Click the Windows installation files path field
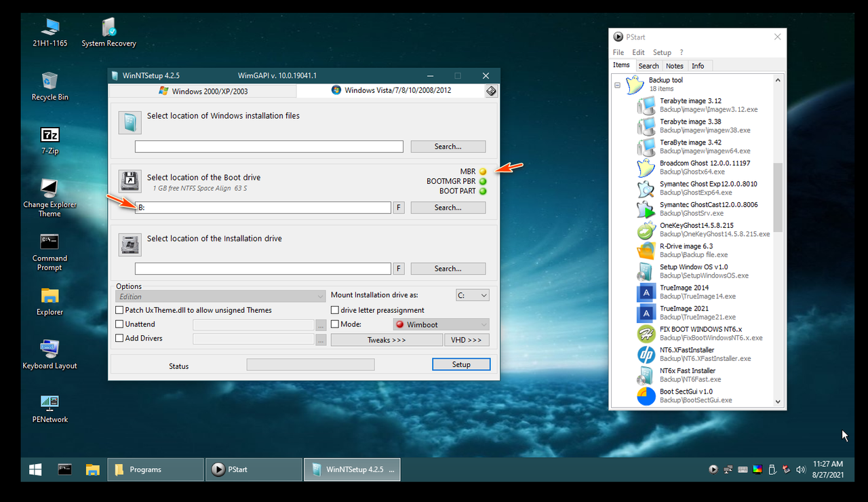868x502 pixels. pos(269,147)
